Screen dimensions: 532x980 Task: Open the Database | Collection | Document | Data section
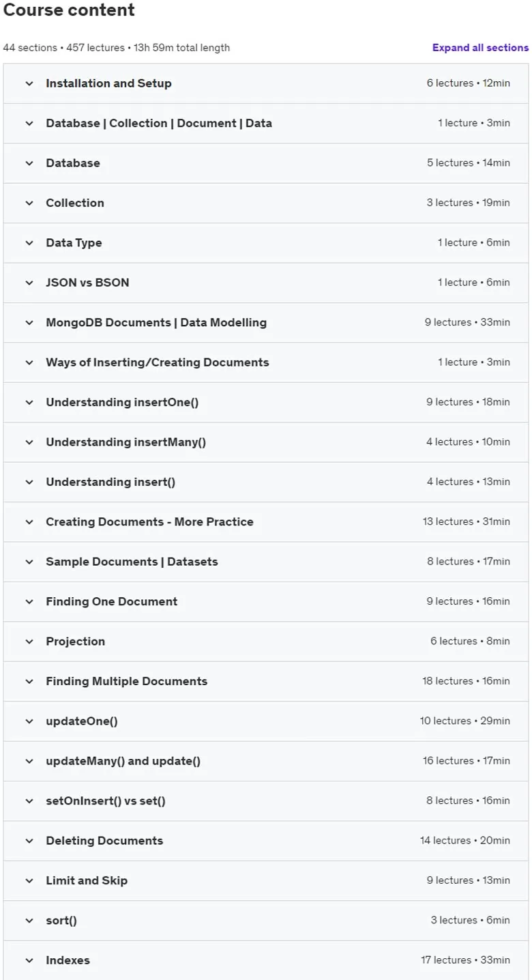coord(266,124)
